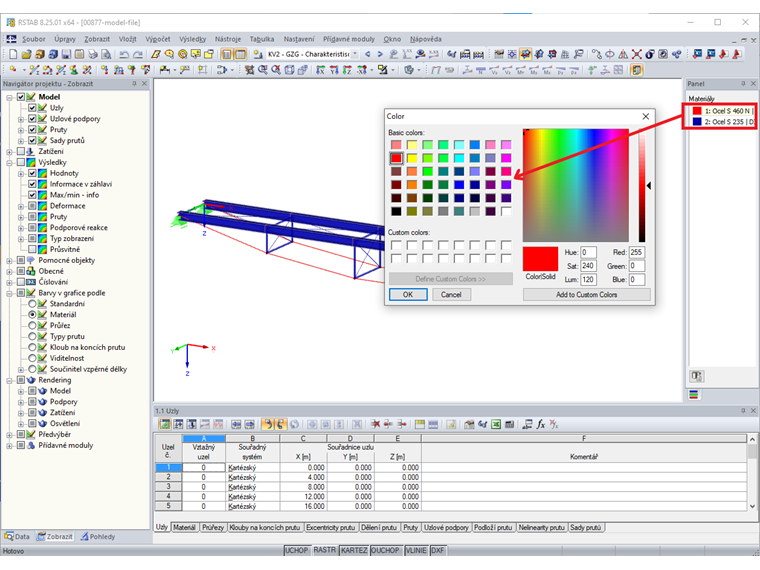Image resolution: width=760 pixels, height=570 pixels.
Task: Show axial force N diagram
Action: (480, 70)
